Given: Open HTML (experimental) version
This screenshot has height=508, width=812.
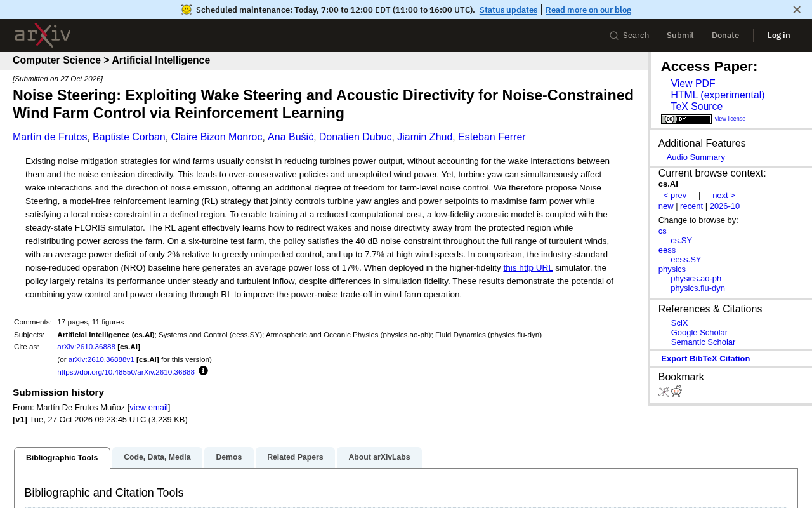Looking at the screenshot, I should click(717, 95).
